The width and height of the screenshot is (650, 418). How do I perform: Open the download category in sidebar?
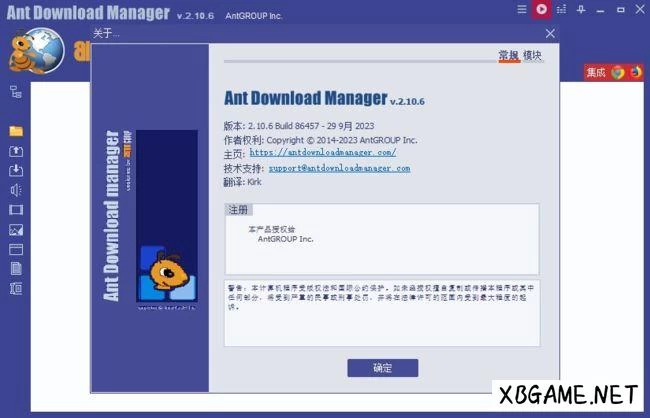tap(15, 170)
